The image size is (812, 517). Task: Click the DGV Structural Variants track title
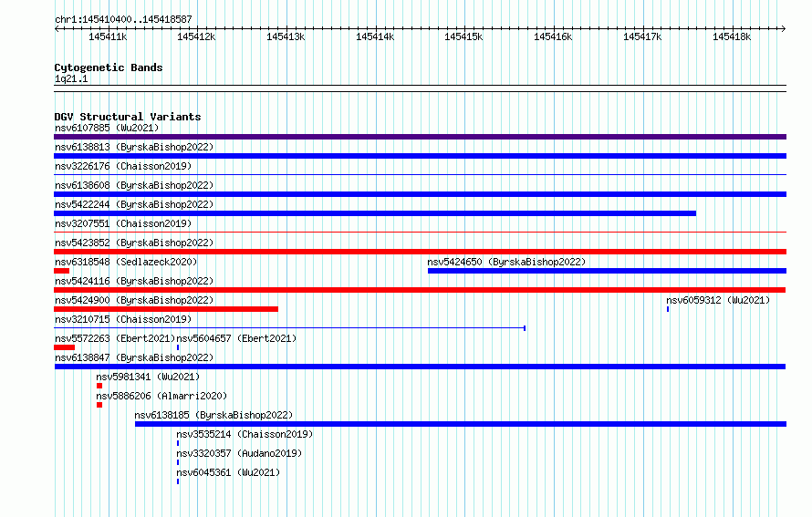(128, 117)
